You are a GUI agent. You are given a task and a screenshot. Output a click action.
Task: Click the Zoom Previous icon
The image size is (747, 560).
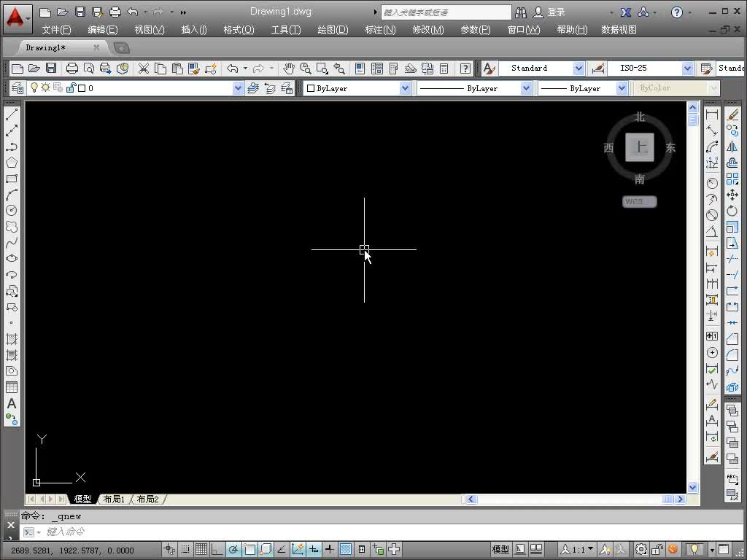339,69
